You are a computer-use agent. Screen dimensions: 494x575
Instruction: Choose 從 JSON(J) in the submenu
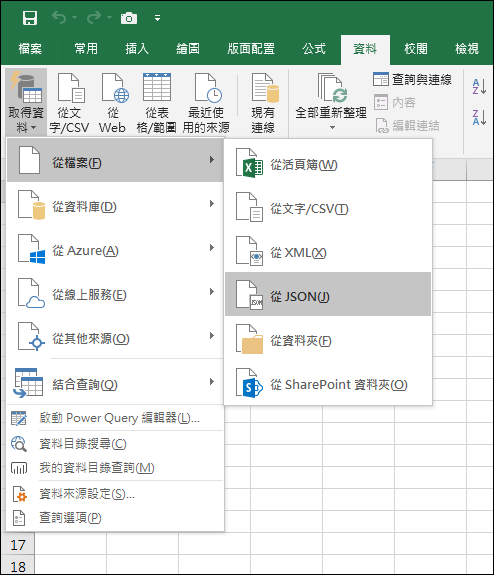pyautogui.click(x=328, y=294)
